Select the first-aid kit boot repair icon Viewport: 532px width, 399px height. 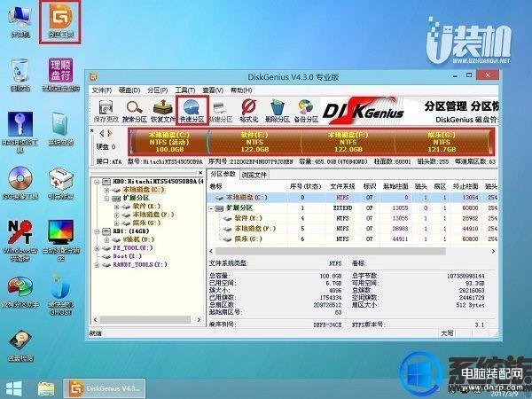60,183
